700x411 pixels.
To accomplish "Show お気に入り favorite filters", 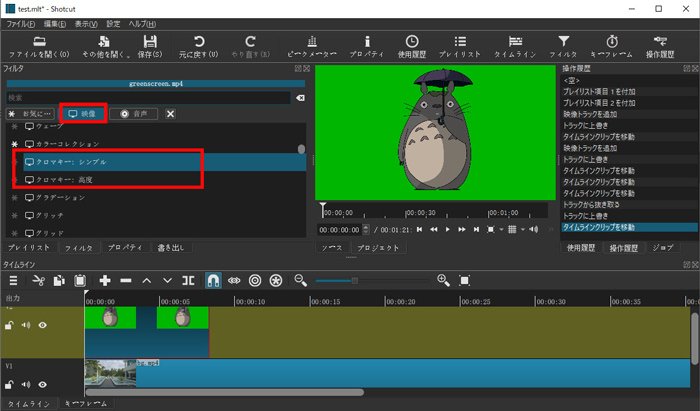I will coord(31,114).
